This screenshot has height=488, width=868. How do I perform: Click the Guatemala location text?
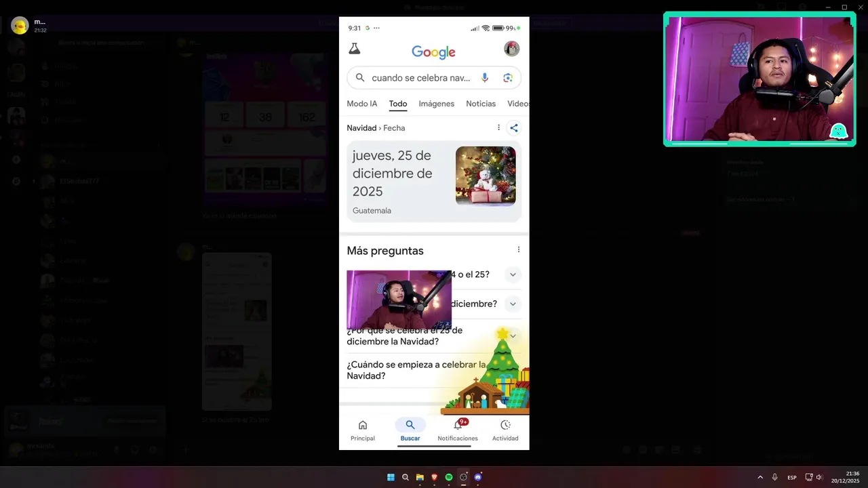tap(372, 211)
